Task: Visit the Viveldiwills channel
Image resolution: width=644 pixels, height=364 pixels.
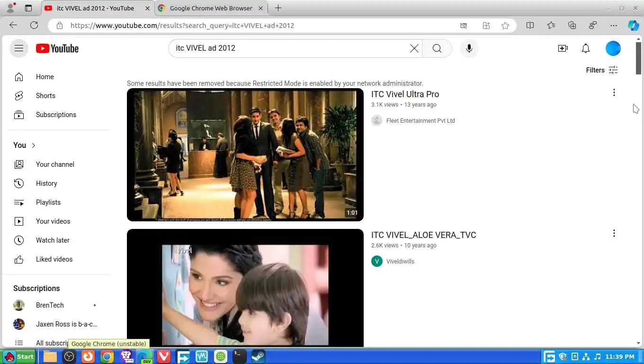Action: click(400, 262)
